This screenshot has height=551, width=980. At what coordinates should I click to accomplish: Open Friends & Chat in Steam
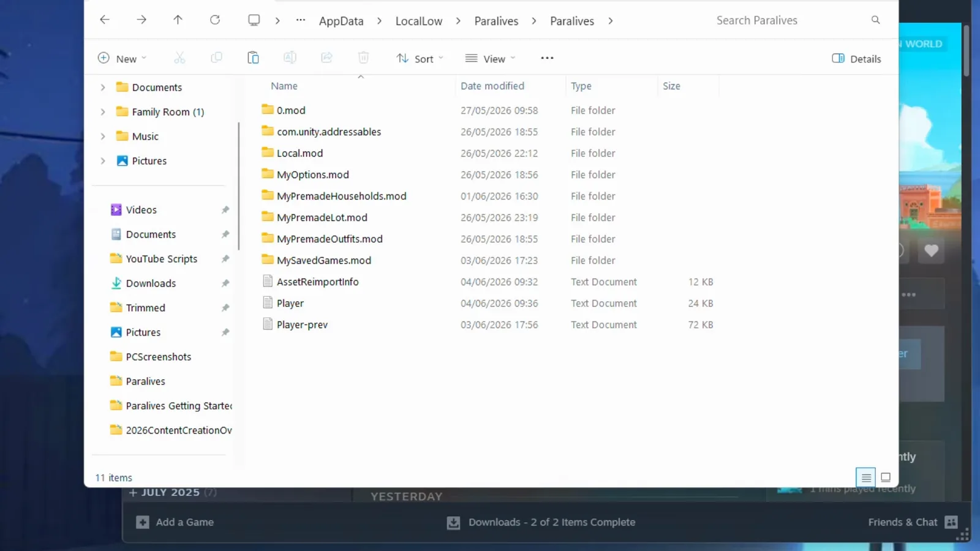click(x=913, y=522)
